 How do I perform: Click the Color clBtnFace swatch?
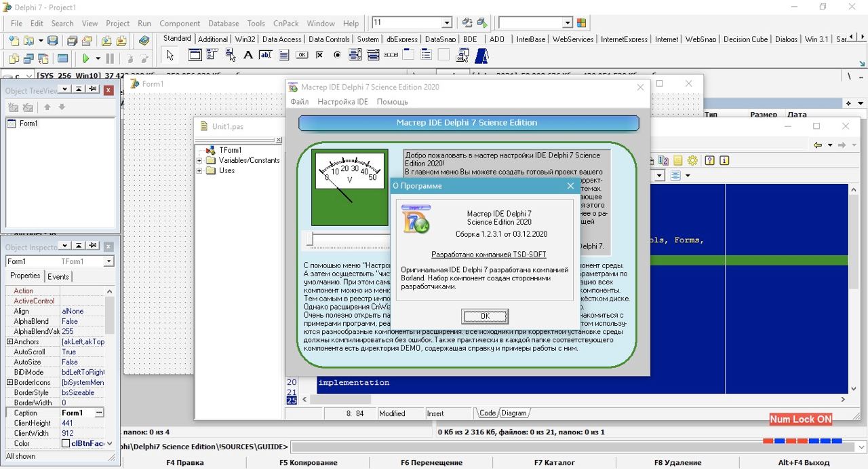[x=66, y=443]
